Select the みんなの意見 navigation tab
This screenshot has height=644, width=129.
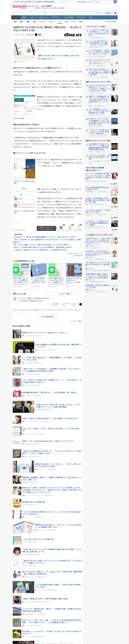pos(68,17)
